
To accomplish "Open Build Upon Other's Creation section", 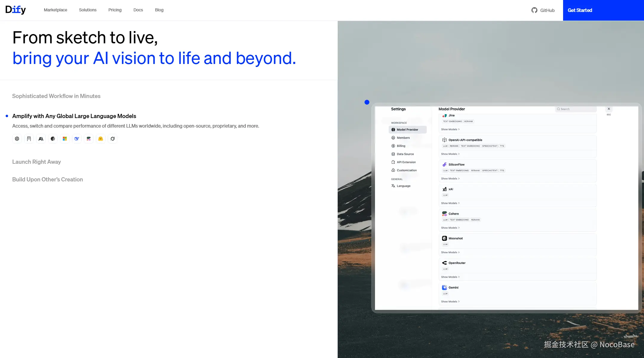I will point(47,179).
